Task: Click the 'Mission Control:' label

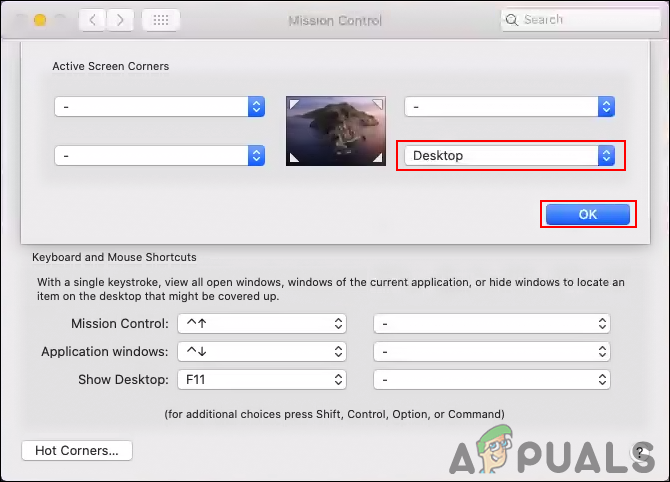Action: (x=120, y=323)
